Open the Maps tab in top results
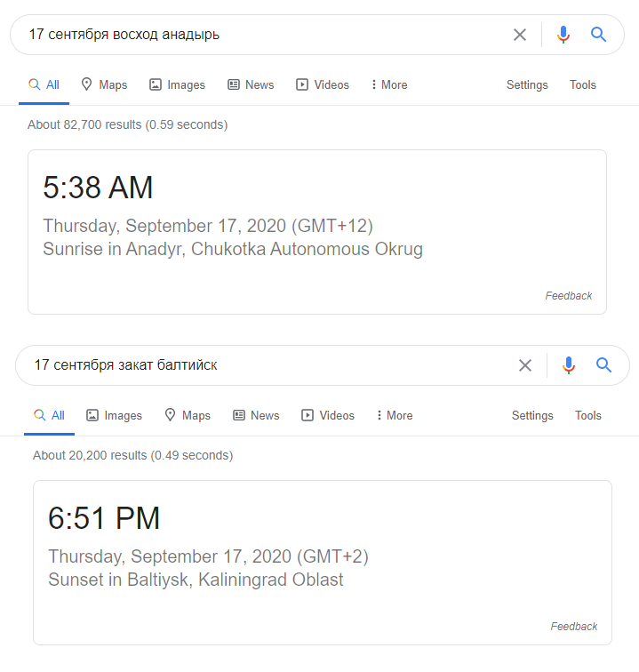Image resolution: width=639 pixels, height=672 pixels. pos(104,85)
